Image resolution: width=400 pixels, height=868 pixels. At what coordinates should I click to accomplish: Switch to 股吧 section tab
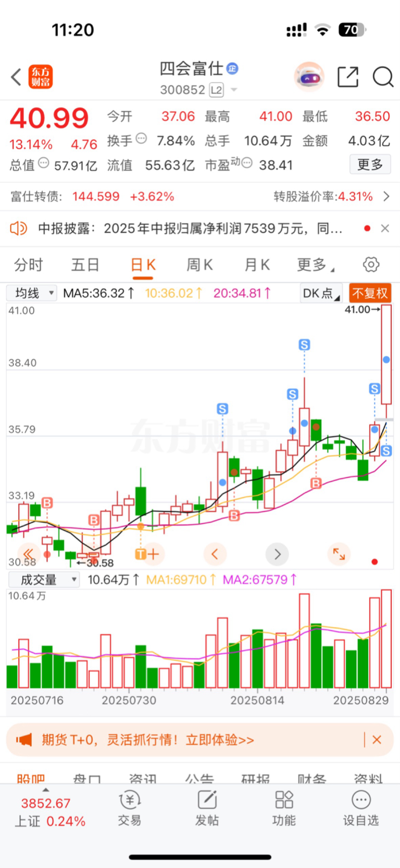click(x=31, y=779)
